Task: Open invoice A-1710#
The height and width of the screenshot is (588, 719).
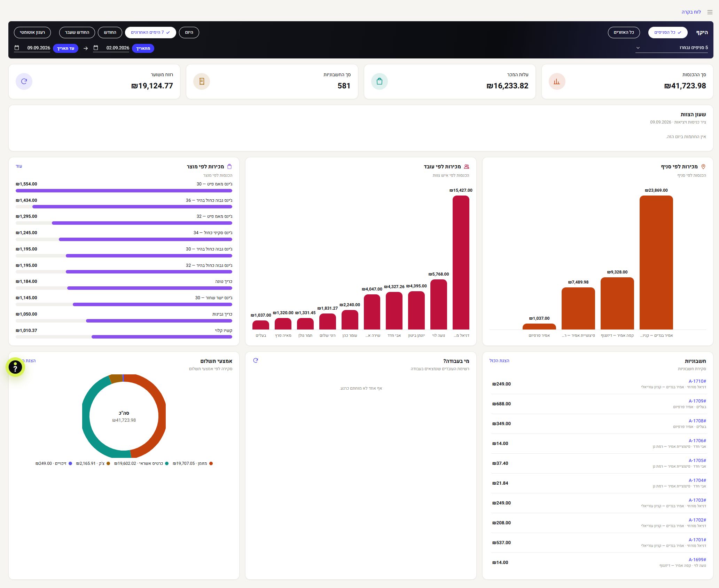Action: [697, 381]
